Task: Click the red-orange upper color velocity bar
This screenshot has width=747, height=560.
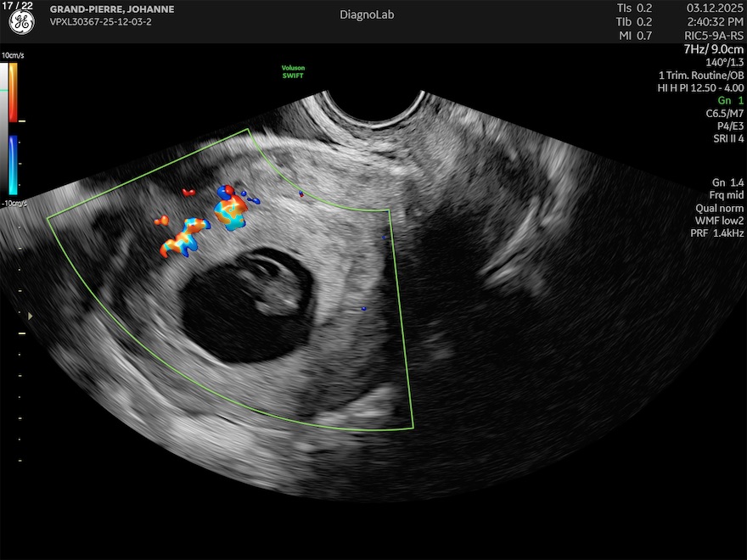Action: tap(13, 91)
